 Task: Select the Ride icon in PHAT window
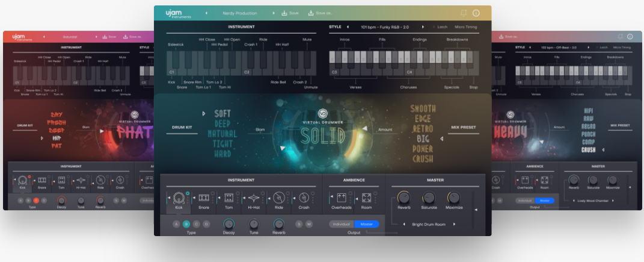(x=100, y=180)
